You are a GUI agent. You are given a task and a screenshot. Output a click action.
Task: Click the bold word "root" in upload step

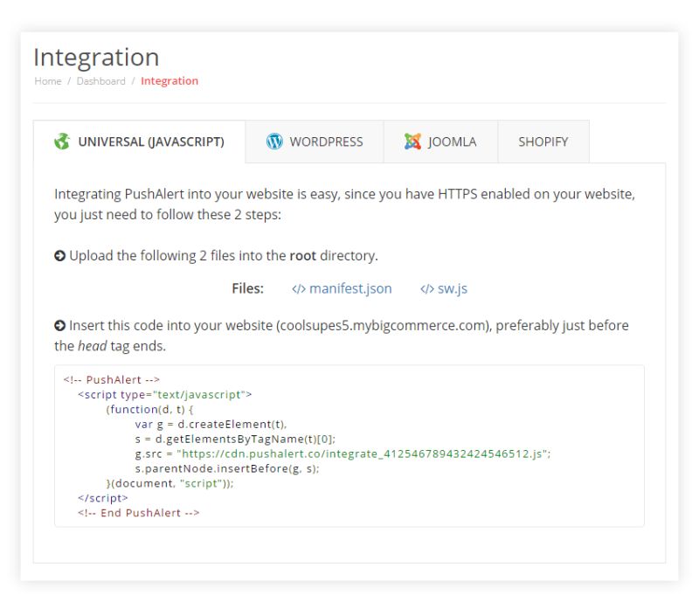[x=302, y=256]
